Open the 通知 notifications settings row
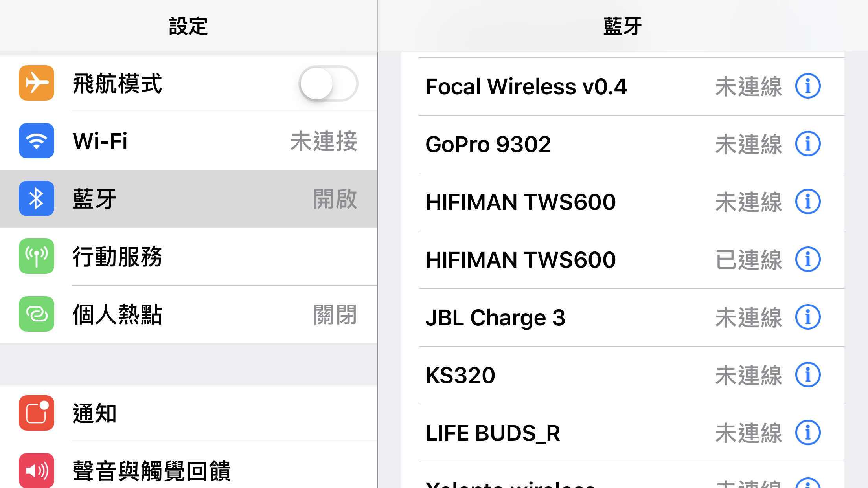The height and width of the screenshot is (488, 868). [x=189, y=414]
